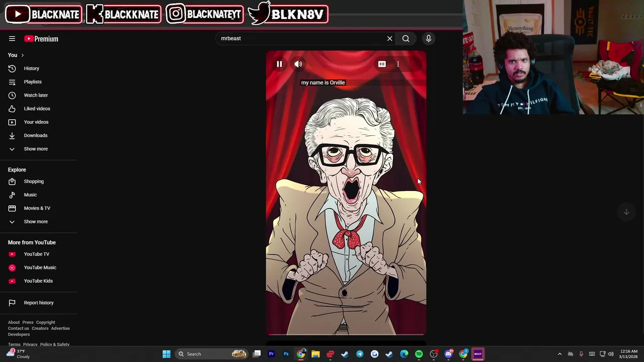Click the Short's progress bar at bottom
Image resolution: width=644 pixels, height=362 pixels.
pyautogui.click(x=346, y=334)
